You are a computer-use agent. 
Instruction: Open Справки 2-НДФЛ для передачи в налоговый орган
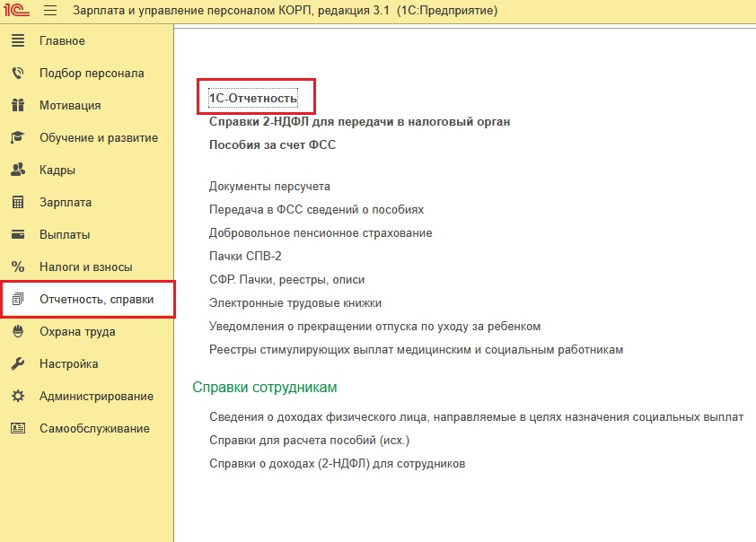[359, 121]
